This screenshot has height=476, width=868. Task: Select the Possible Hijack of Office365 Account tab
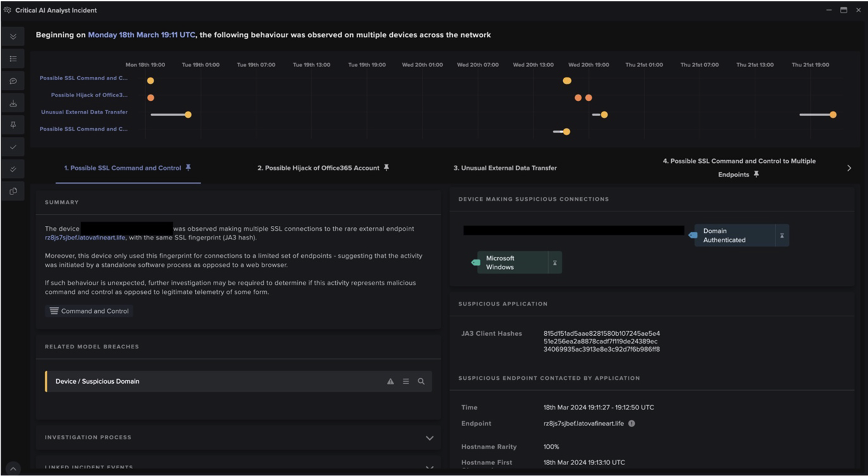[318, 168]
